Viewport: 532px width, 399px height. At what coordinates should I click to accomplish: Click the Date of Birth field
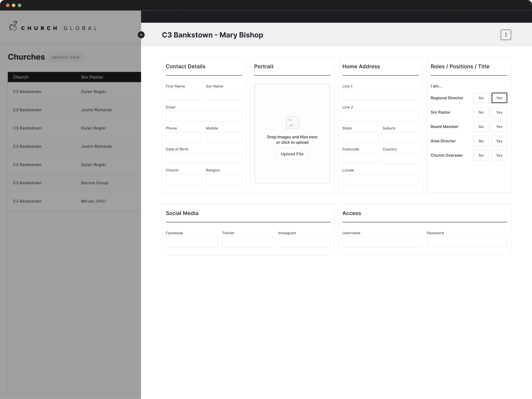[204, 158]
